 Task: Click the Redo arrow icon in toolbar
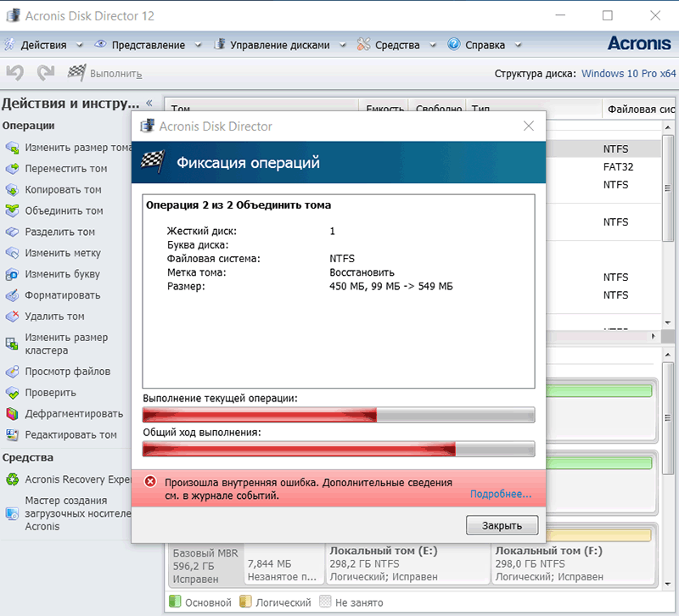tap(46, 73)
